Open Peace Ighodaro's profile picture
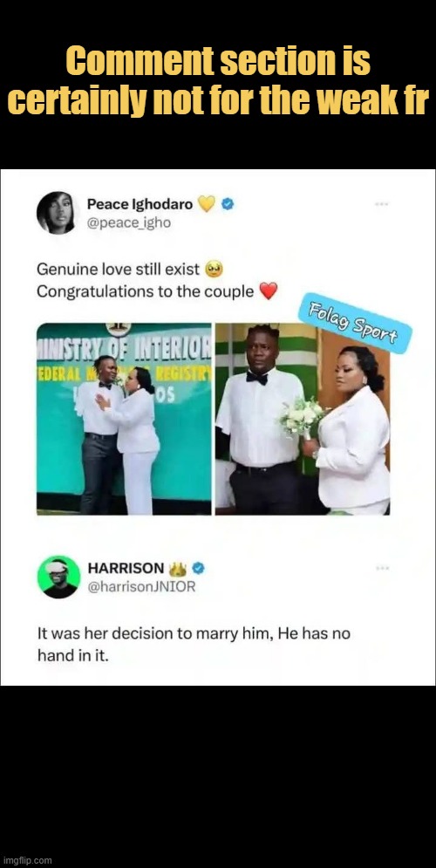 [56, 213]
